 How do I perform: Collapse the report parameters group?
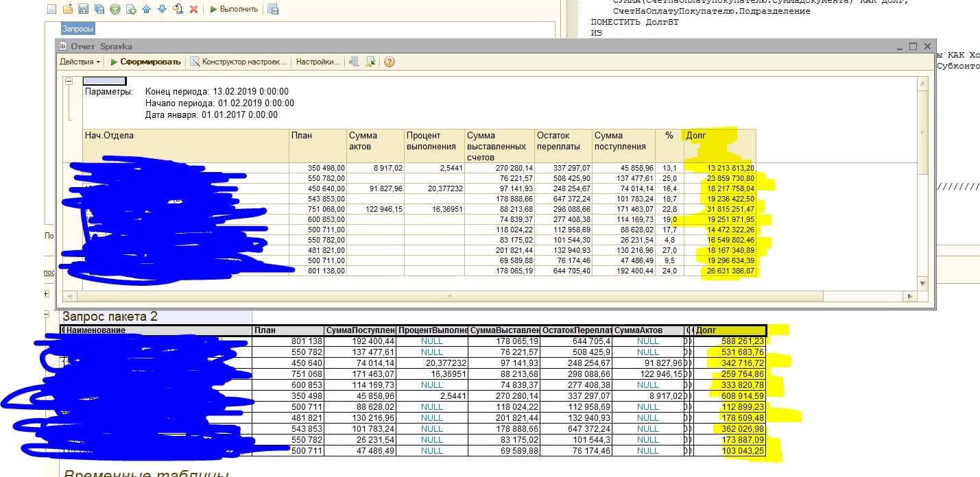coord(69,82)
